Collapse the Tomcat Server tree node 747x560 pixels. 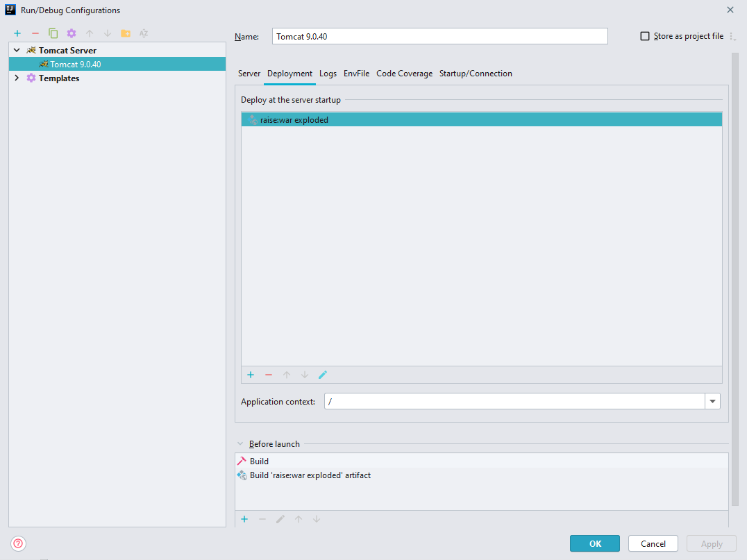pyautogui.click(x=17, y=50)
